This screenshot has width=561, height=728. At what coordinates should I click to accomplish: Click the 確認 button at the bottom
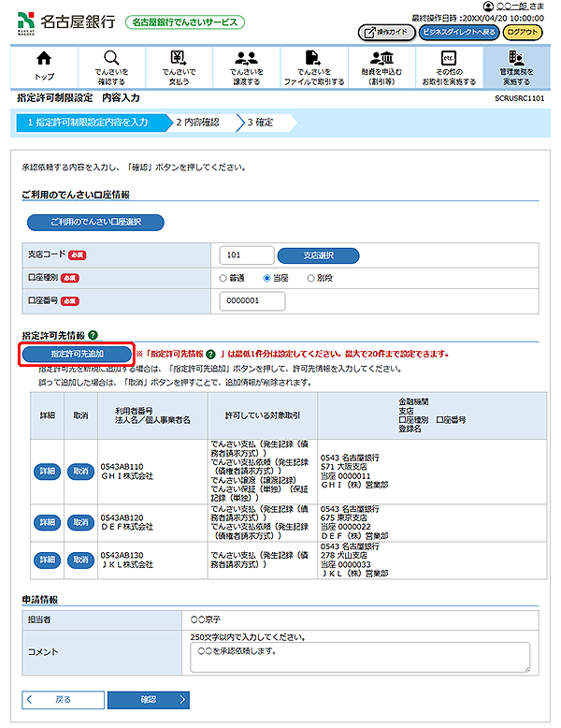pyautogui.click(x=148, y=699)
